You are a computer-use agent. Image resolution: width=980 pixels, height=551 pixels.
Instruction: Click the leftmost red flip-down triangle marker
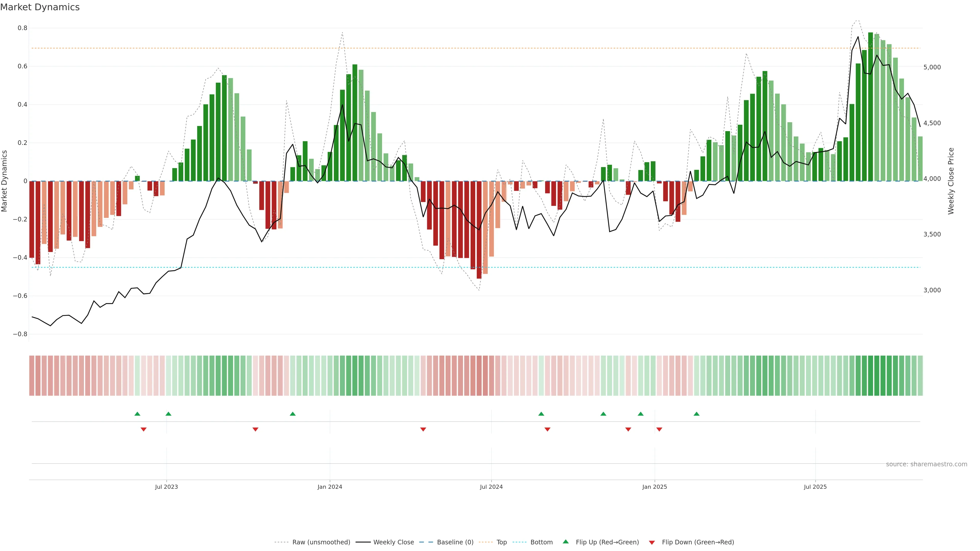[x=143, y=429]
